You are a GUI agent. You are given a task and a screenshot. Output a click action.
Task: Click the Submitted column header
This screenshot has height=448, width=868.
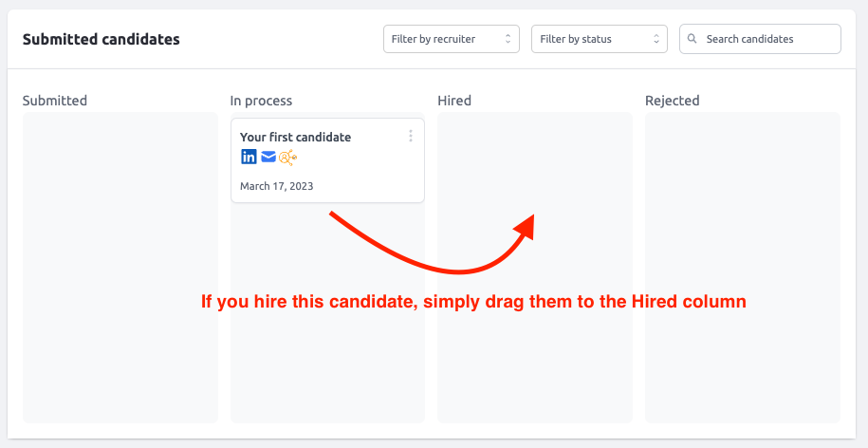click(x=55, y=101)
